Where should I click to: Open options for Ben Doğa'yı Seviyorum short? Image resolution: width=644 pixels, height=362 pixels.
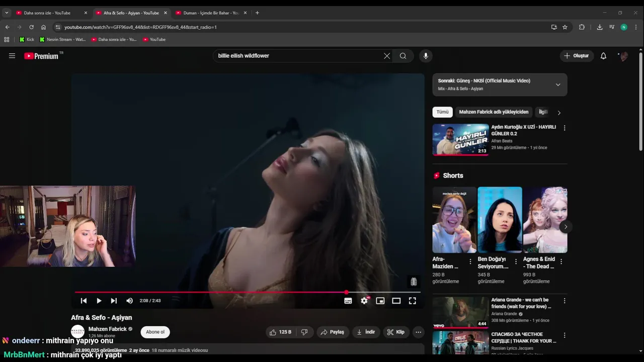pos(516,261)
